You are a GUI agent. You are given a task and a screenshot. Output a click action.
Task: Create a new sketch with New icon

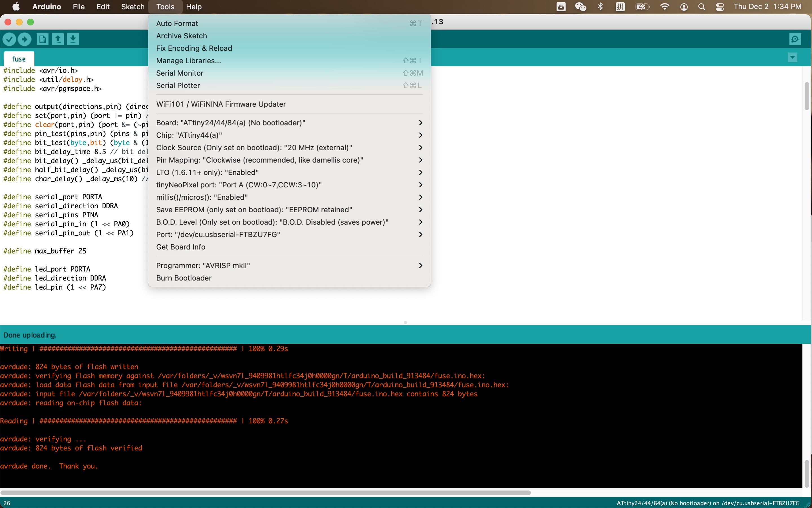coord(42,39)
